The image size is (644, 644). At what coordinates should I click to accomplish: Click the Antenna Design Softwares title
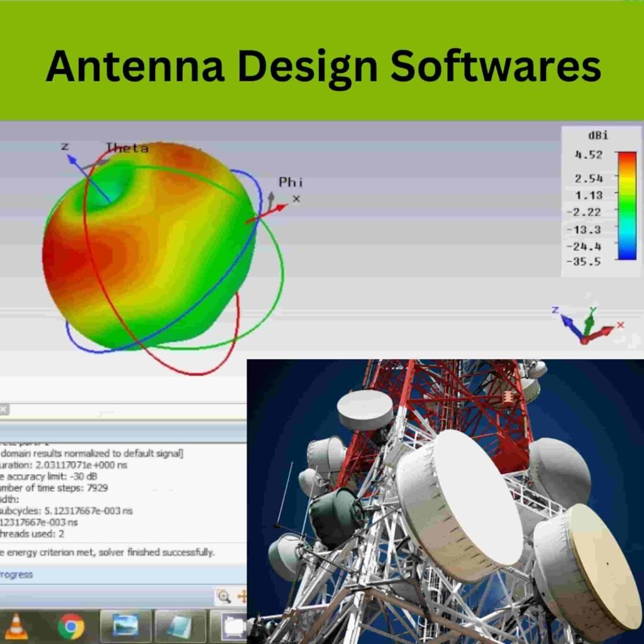tap(322, 66)
